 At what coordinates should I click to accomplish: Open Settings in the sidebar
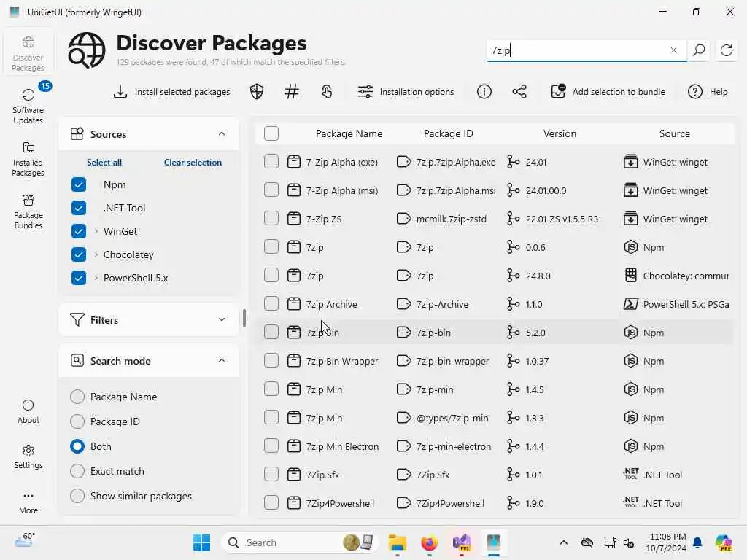tap(28, 457)
